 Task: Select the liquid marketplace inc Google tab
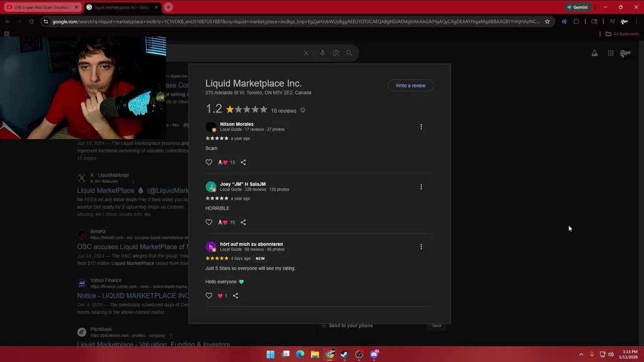coord(121,8)
